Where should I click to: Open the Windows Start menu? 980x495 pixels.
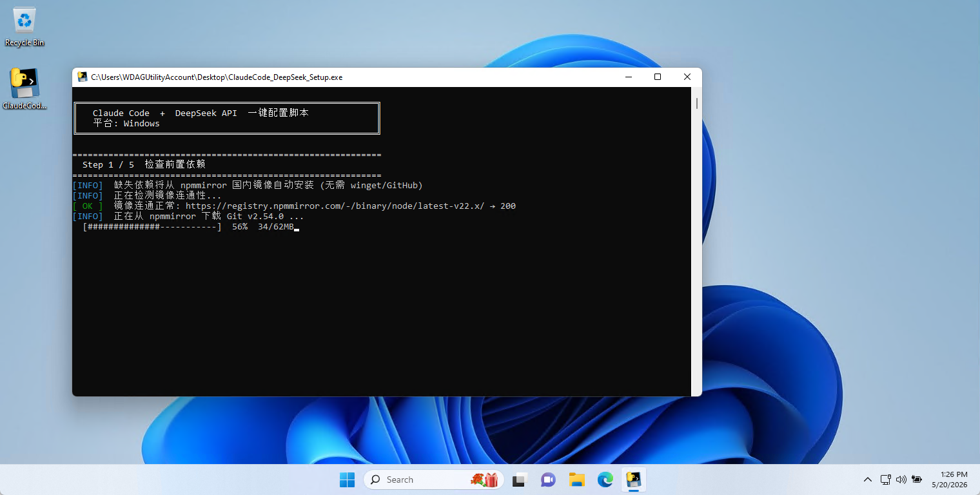pos(347,480)
